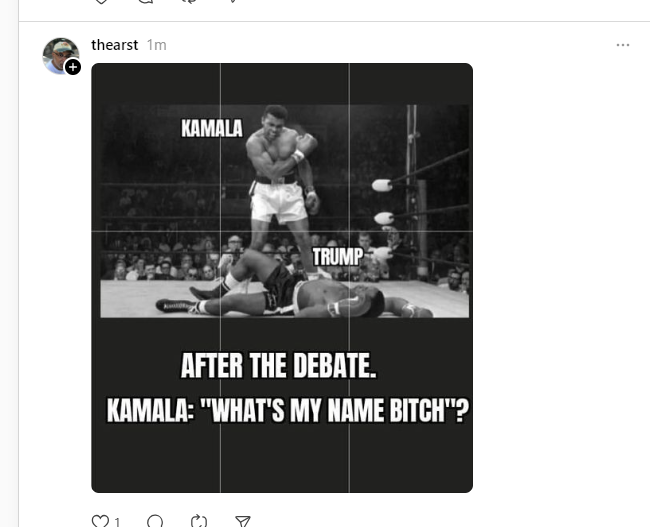Share thearst's post via the paper plane icon

click(242, 521)
